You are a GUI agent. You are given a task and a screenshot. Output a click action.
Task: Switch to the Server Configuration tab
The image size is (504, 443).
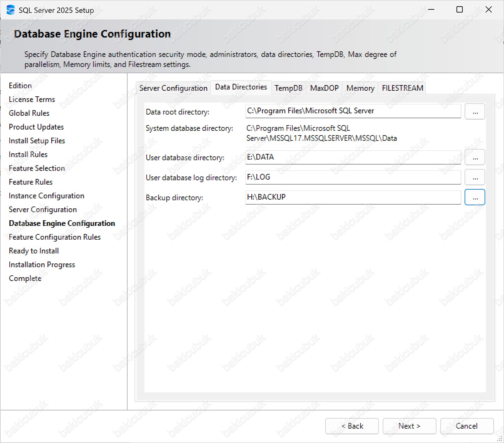coord(173,88)
